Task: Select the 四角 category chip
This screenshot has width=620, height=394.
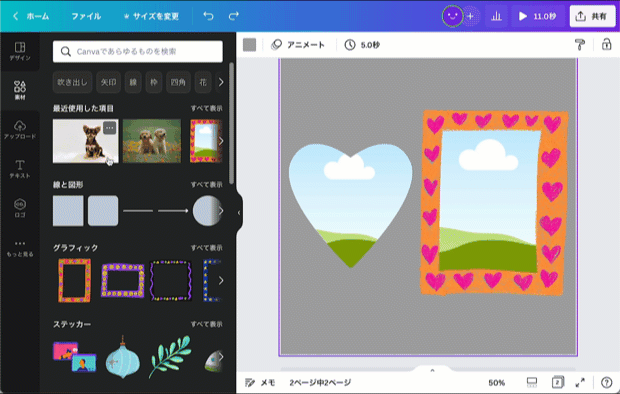Action: click(178, 82)
